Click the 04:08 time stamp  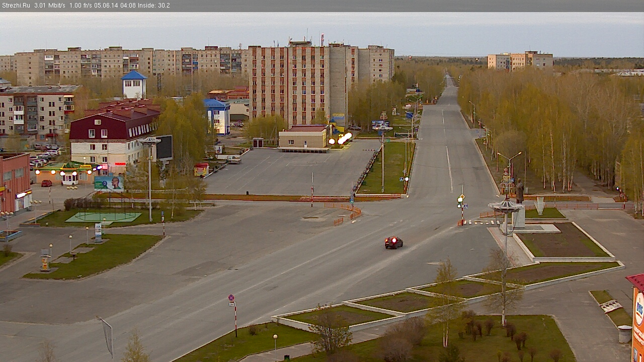coord(128,6)
